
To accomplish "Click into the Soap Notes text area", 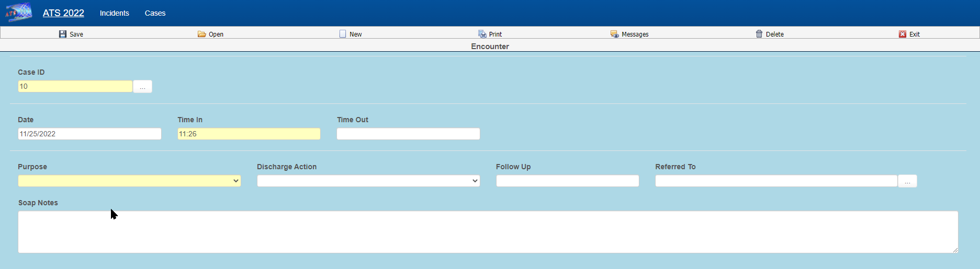I will (488, 232).
